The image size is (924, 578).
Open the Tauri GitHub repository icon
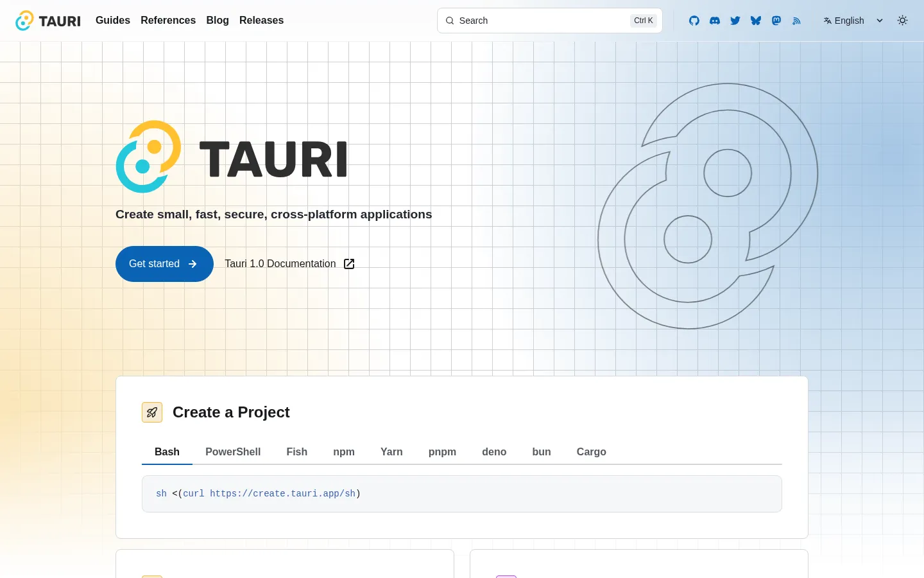coord(694,21)
